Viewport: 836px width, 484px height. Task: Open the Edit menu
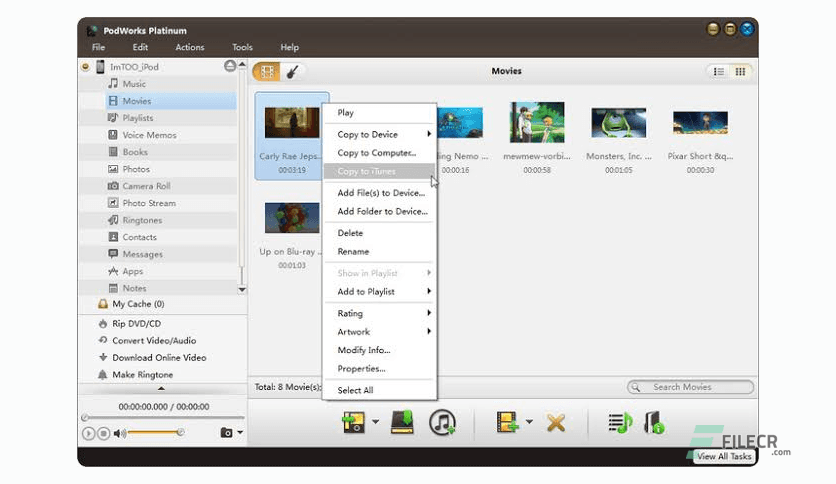pyautogui.click(x=140, y=47)
